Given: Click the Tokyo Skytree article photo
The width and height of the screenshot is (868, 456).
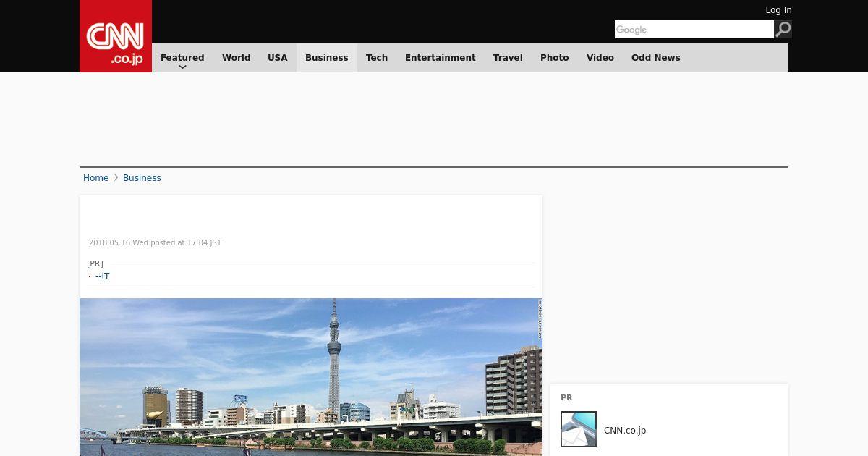Looking at the screenshot, I should (311, 377).
